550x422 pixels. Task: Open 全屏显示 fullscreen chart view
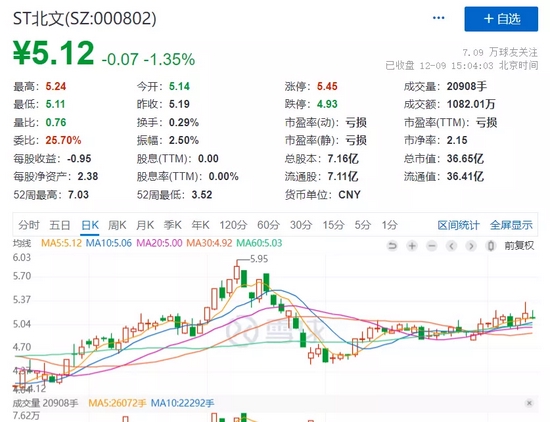point(511,225)
